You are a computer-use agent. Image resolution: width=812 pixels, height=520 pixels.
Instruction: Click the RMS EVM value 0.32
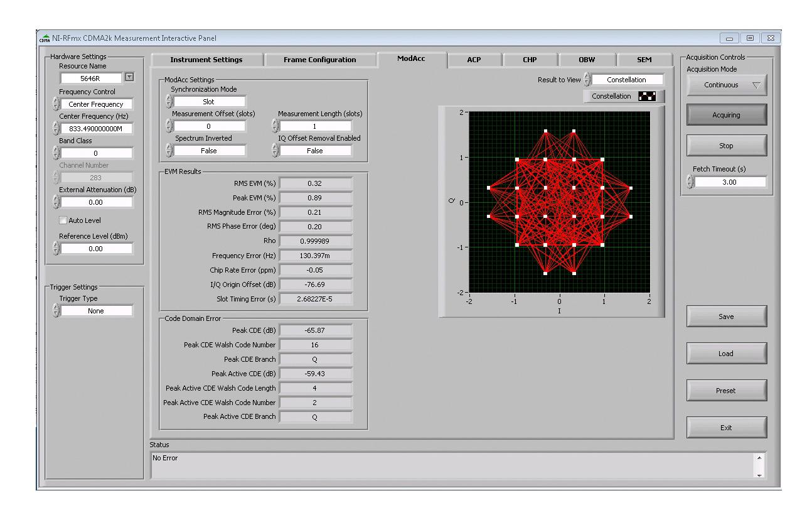click(316, 183)
